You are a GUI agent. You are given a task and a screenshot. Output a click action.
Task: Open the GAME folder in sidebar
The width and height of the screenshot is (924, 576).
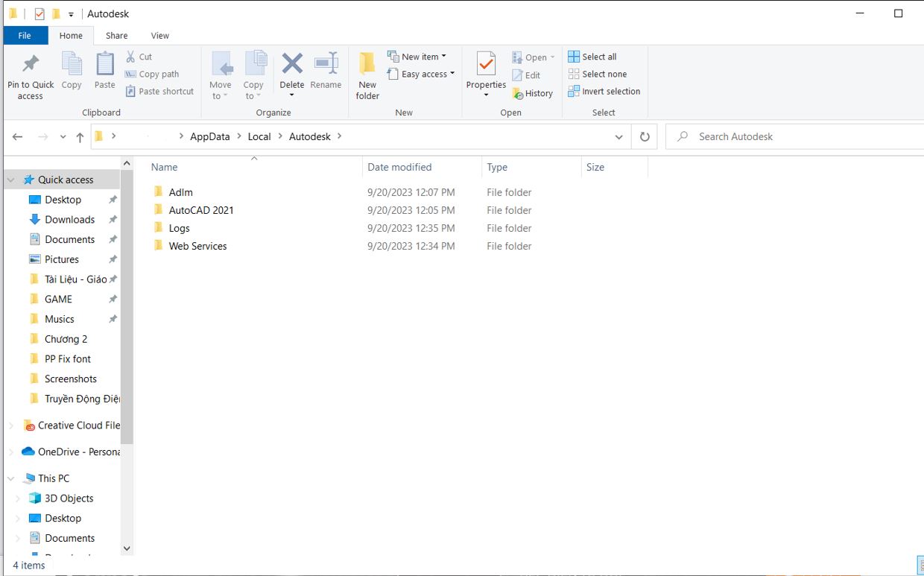(x=58, y=299)
